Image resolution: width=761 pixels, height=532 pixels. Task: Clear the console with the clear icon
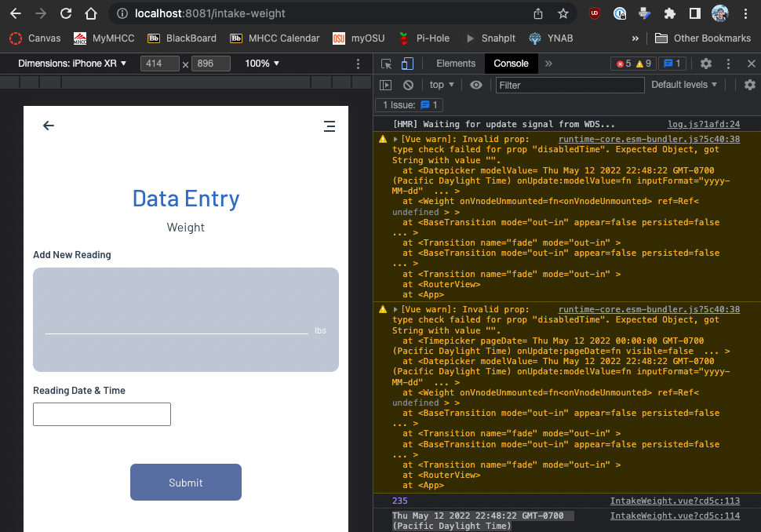point(408,85)
